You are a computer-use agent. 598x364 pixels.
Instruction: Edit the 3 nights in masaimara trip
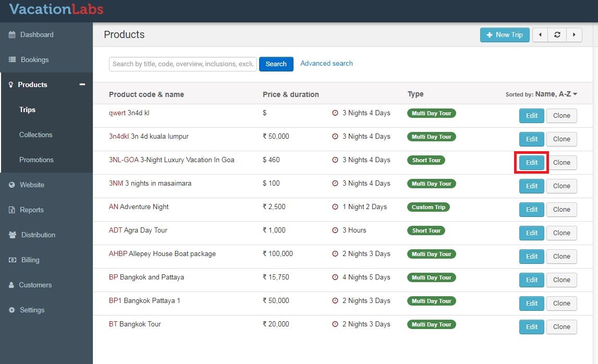click(532, 186)
